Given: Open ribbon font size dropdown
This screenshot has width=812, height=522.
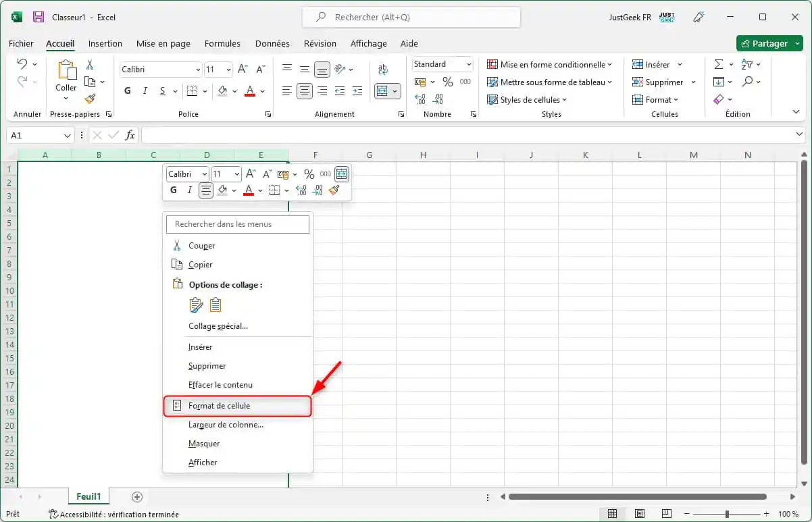Looking at the screenshot, I should (x=228, y=70).
